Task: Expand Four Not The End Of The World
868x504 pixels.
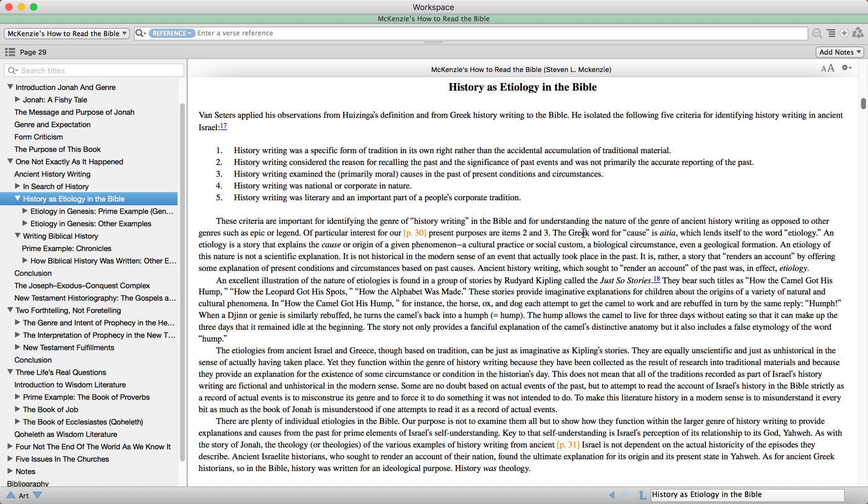Action: click(x=10, y=446)
